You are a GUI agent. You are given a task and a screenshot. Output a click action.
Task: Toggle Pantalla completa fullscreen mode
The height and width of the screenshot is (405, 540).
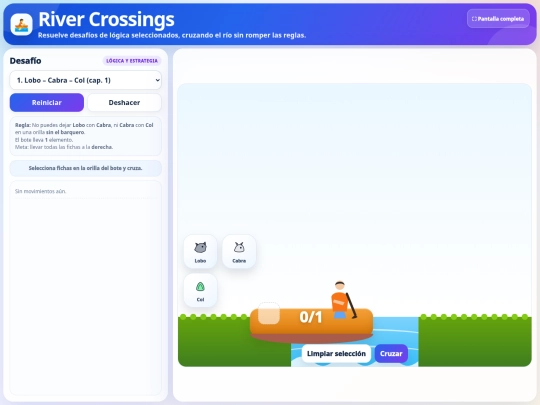[498, 19]
